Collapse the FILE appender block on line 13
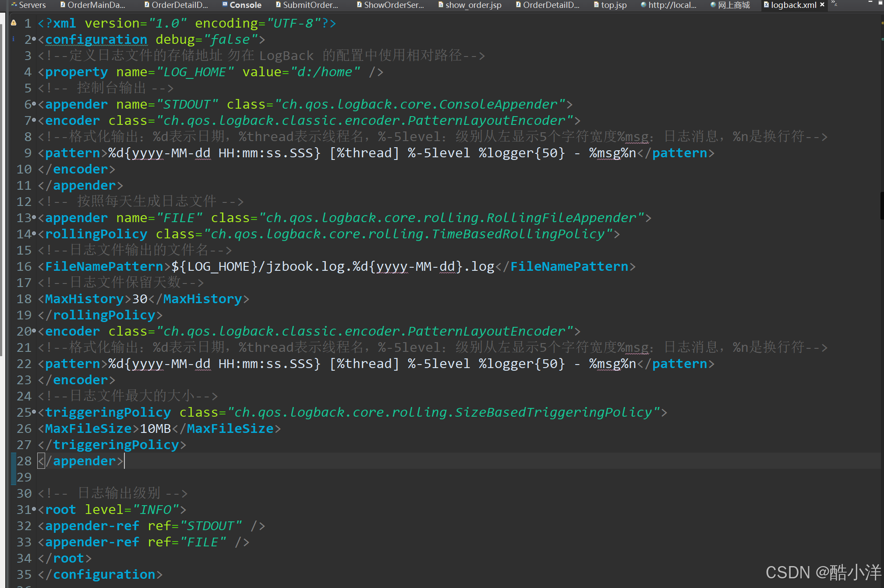Viewport: 884px width, 588px height. (34, 218)
